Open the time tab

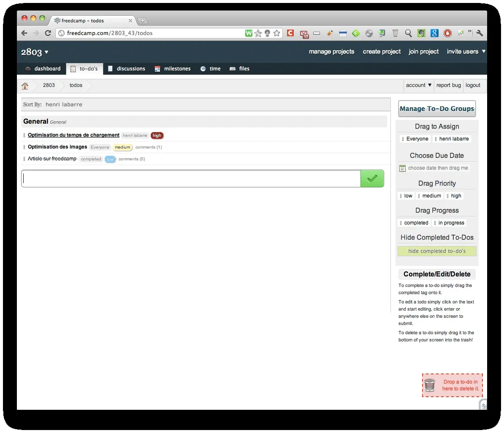211,69
